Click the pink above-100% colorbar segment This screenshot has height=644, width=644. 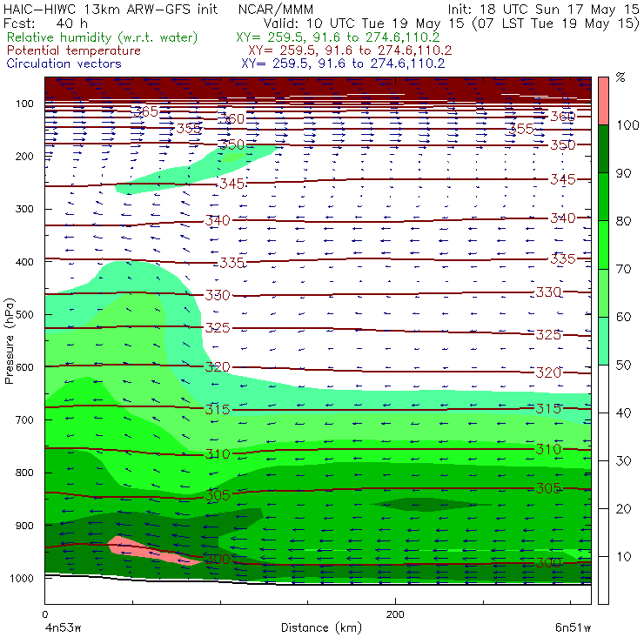point(603,101)
